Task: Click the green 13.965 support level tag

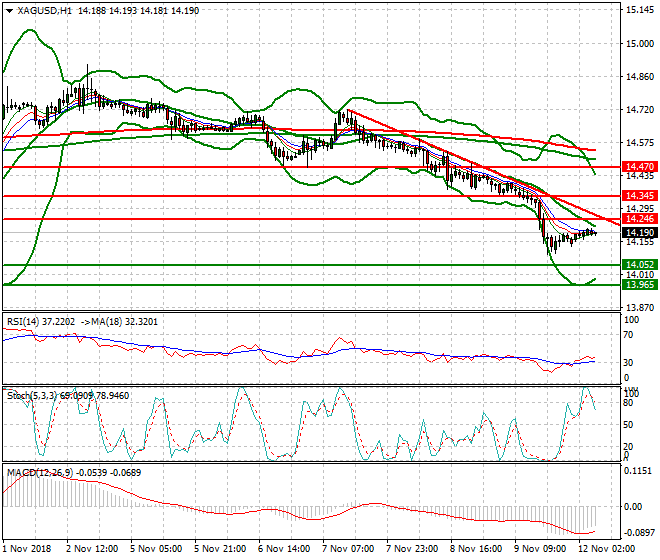Action: (x=638, y=285)
